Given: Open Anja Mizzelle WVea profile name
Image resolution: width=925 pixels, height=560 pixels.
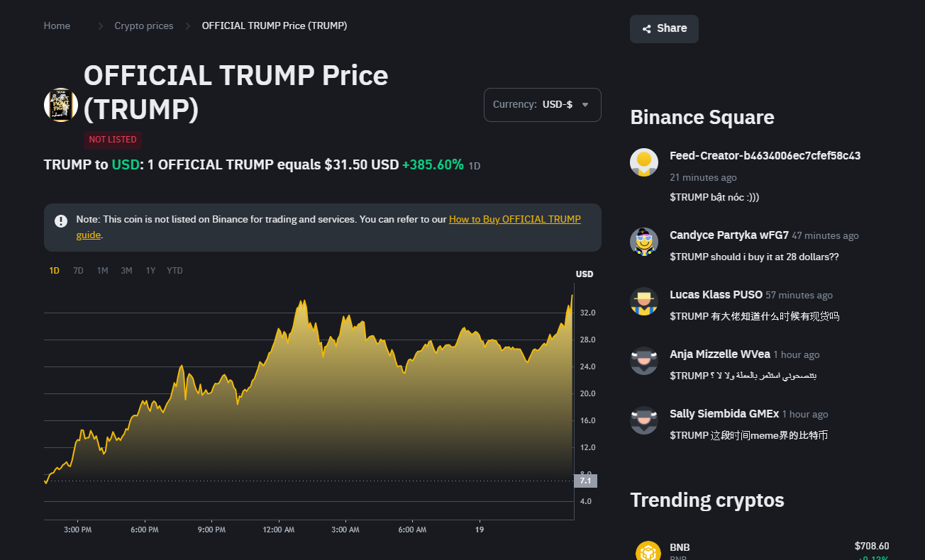Looking at the screenshot, I should (720, 354).
